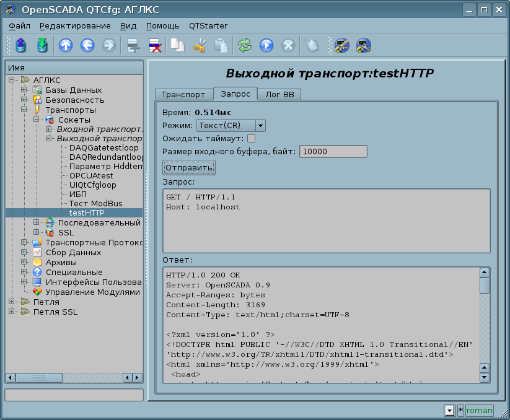This screenshot has width=510, height=420.
Task: Click the scissors Cut icon
Action: point(199,45)
